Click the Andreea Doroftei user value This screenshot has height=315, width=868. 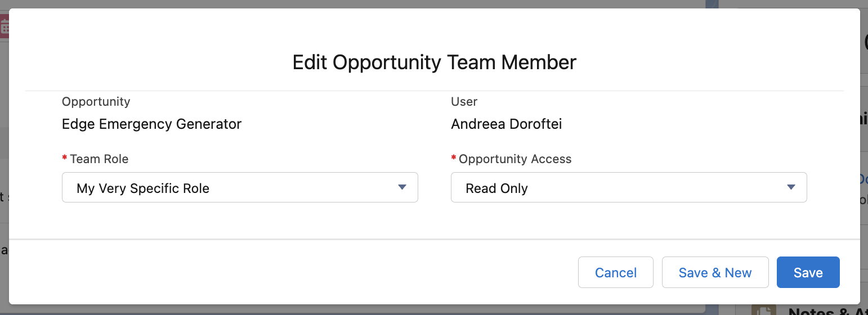(507, 124)
